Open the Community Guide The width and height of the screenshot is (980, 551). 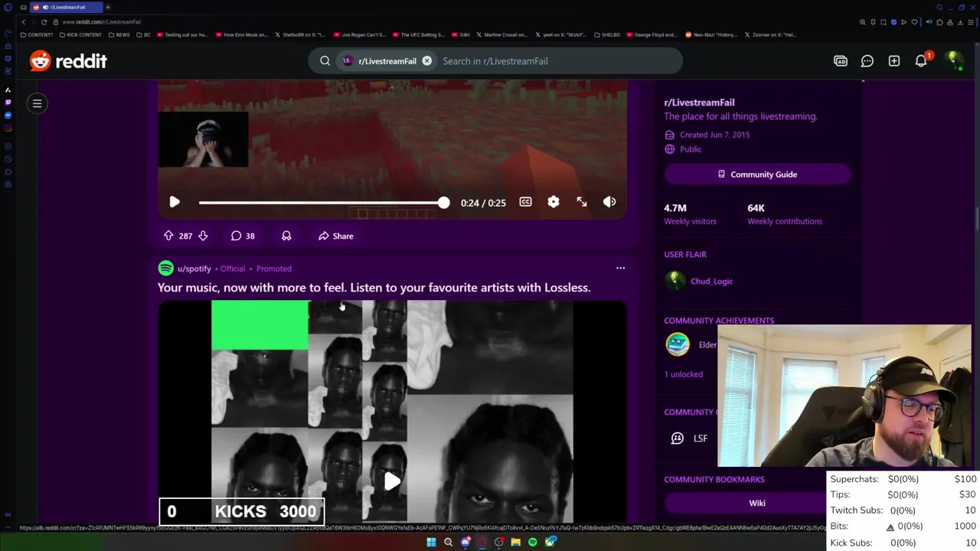click(x=757, y=174)
